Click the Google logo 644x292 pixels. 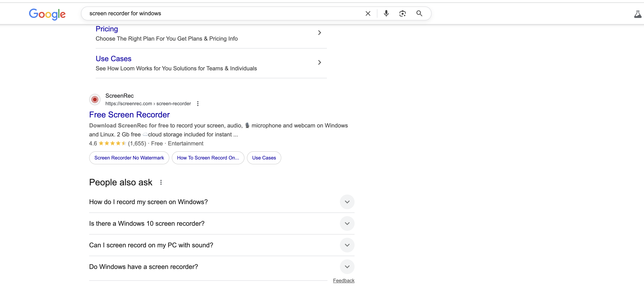[x=47, y=14]
